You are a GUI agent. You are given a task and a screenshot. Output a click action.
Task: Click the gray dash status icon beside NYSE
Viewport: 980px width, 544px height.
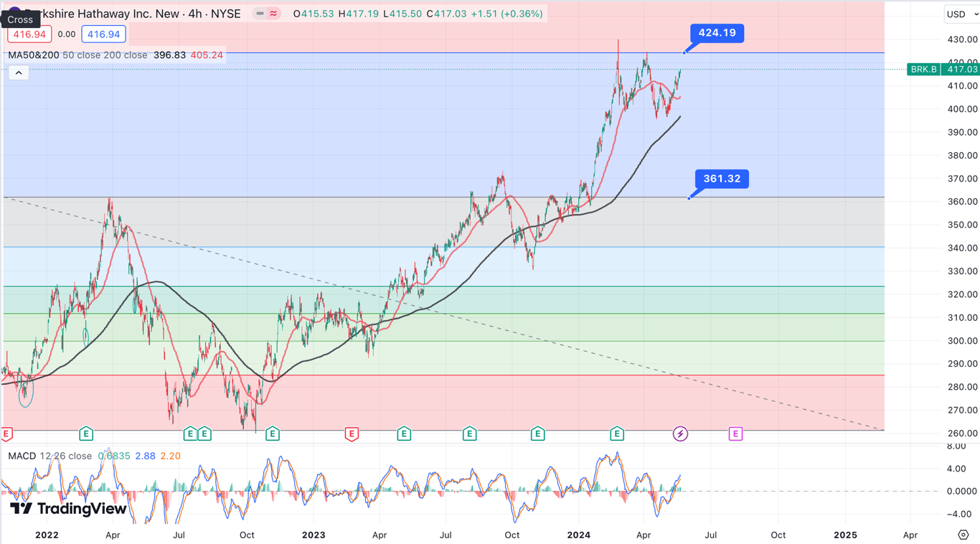(260, 14)
